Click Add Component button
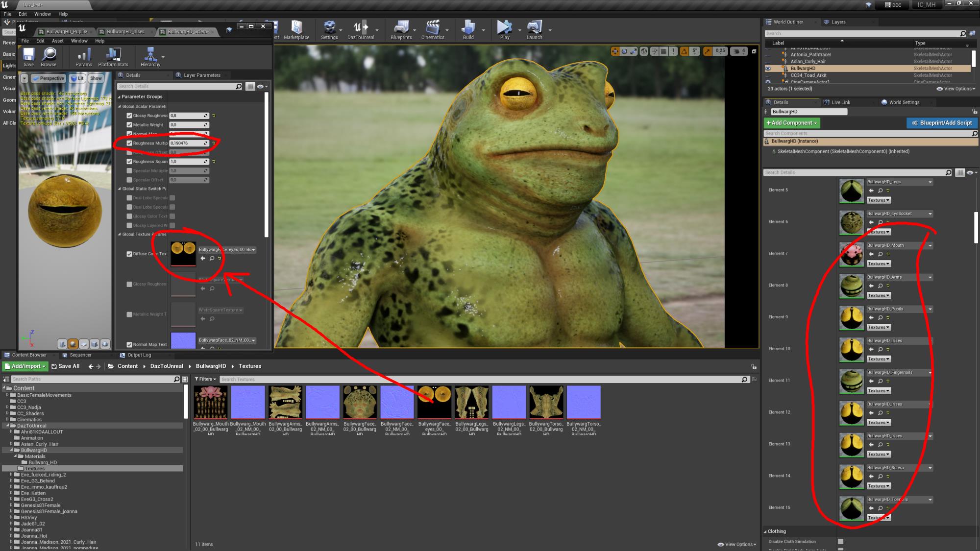Viewport: 980px width, 551px height. coord(792,123)
